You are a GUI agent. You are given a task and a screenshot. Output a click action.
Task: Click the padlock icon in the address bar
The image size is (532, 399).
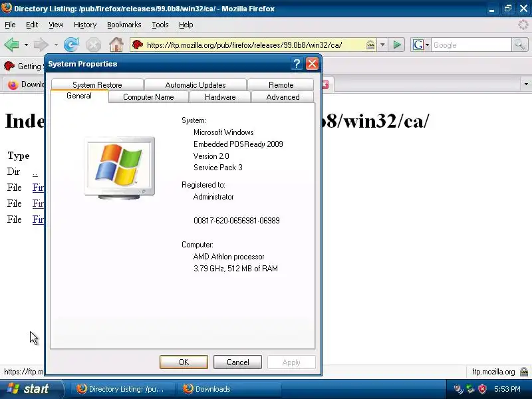[370, 45]
